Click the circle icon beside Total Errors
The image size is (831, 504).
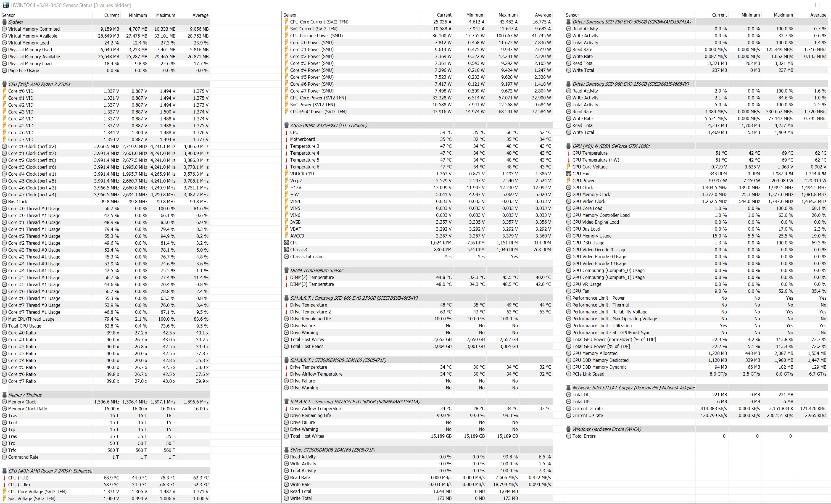(x=568, y=436)
